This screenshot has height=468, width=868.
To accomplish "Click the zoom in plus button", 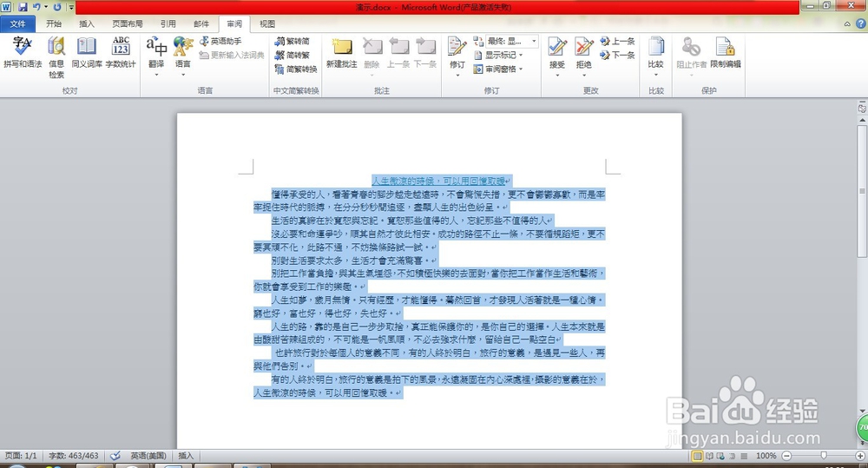I will coord(859,456).
